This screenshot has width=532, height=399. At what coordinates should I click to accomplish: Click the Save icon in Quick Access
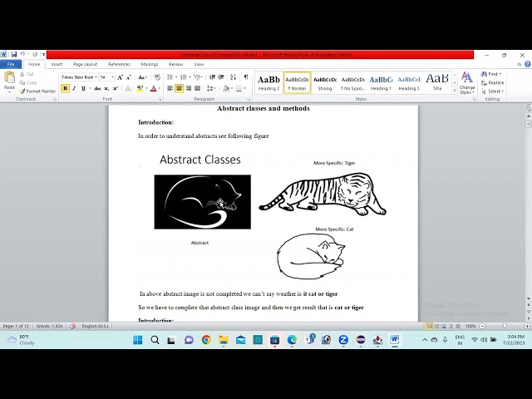[13, 54]
